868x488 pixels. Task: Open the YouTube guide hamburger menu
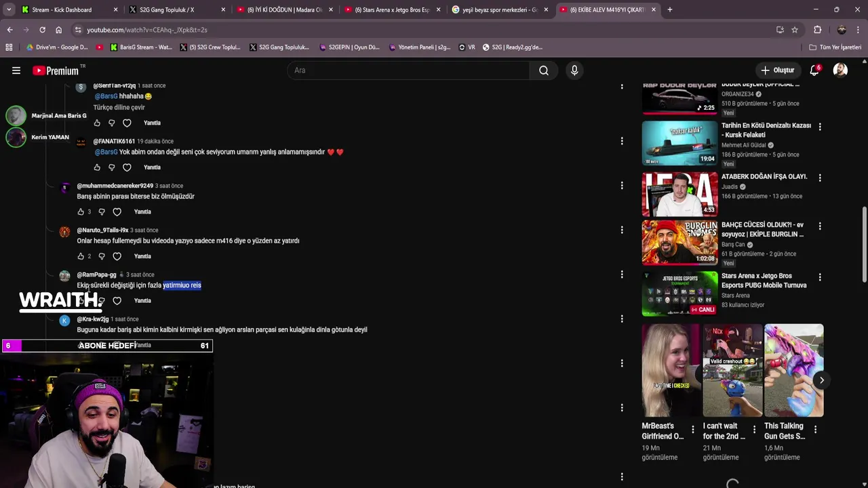coord(16,70)
